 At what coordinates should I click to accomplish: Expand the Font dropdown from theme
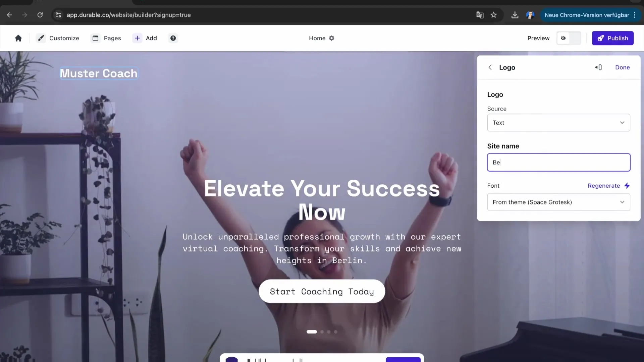click(558, 202)
